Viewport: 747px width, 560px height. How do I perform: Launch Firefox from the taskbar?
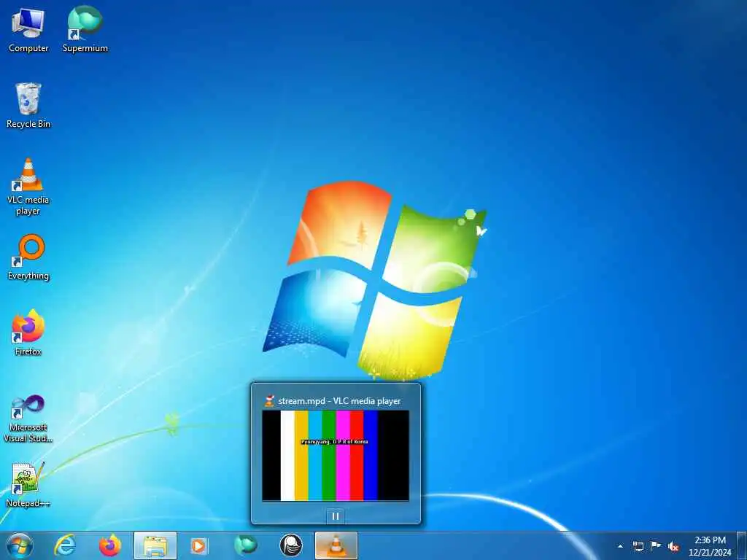coord(110,545)
